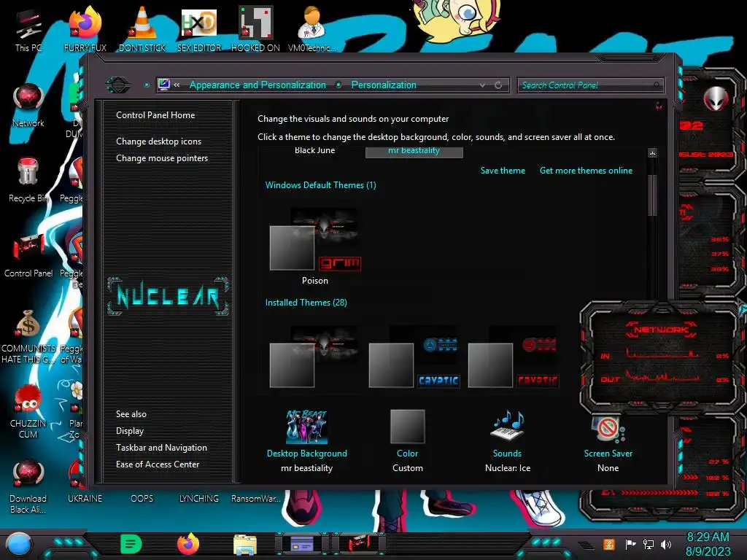Open Ease of Access Center link
The image size is (747, 560).
(x=158, y=464)
